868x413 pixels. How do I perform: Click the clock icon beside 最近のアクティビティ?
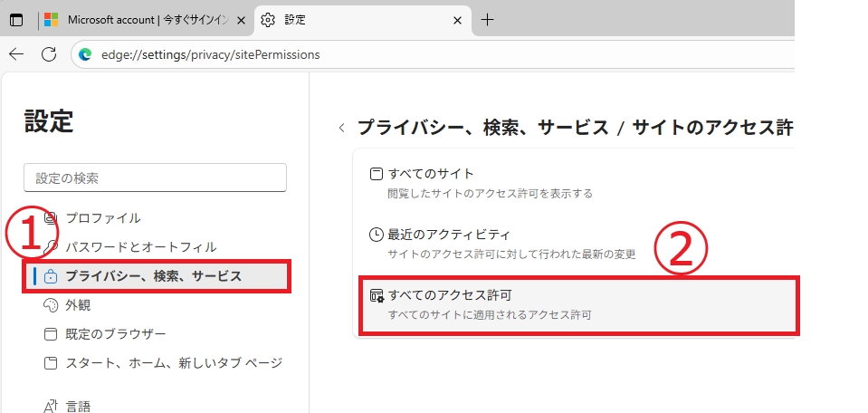pyautogui.click(x=377, y=235)
